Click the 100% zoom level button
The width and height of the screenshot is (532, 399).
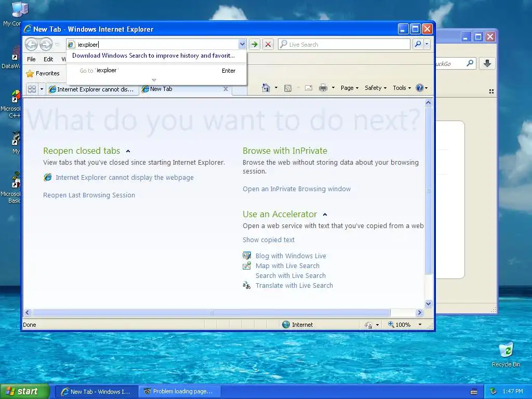pyautogui.click(x=400, y=325)
